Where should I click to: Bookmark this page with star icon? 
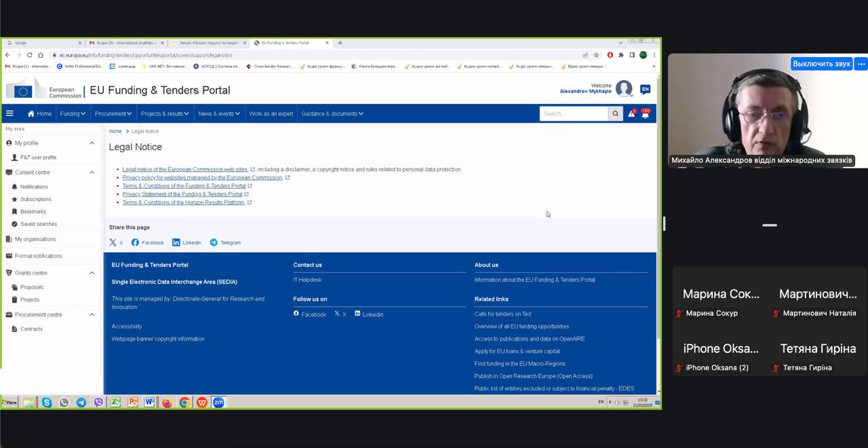596,55
